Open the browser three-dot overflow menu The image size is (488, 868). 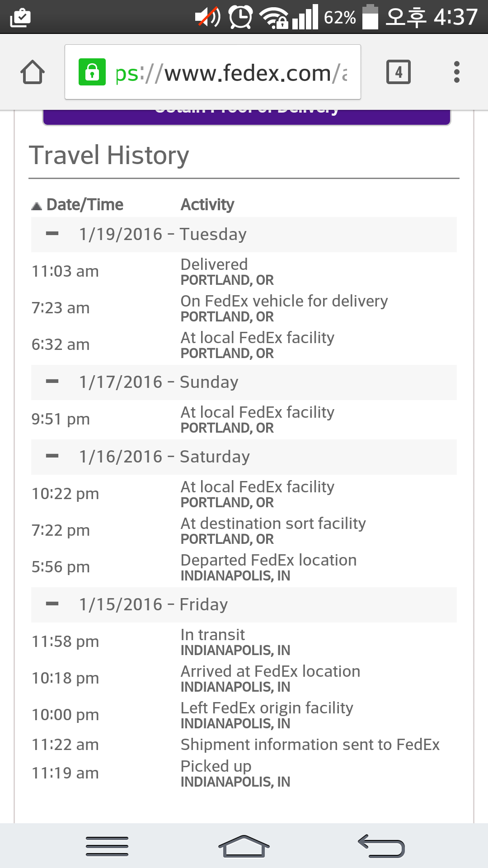(x=457, y=72)
